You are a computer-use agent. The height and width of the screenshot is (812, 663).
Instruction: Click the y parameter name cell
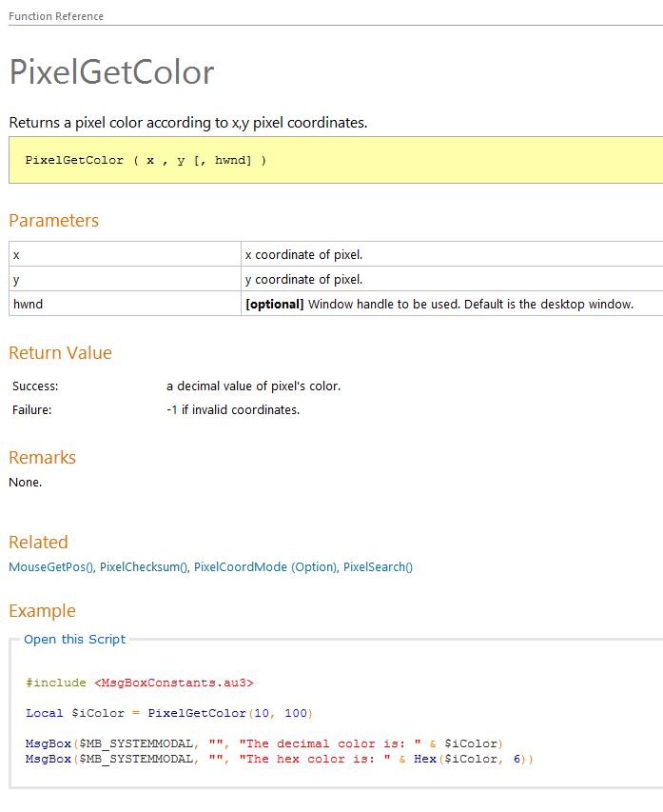pyautogui.click(x=124, y=279)
